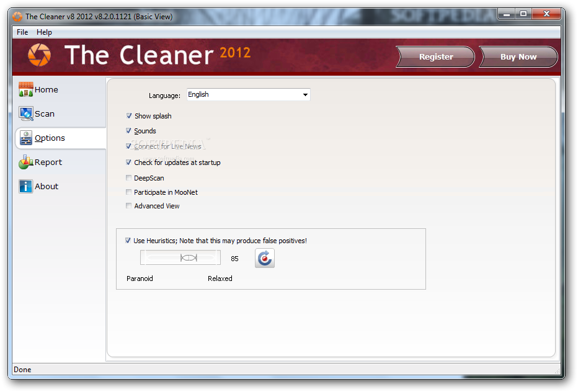Click the Scan magnifier icon
578x392 pixels.
pyautogui.click(x=26, y=114)
